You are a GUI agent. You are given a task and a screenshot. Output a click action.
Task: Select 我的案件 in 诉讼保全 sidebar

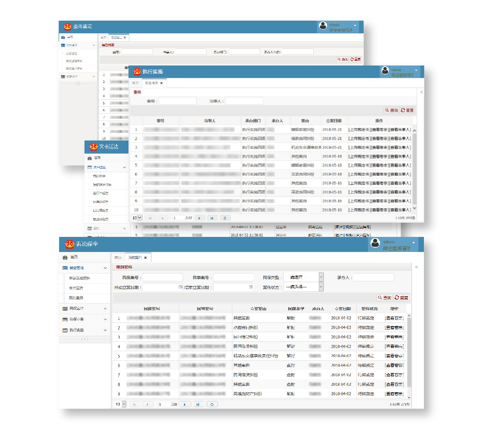76,298
